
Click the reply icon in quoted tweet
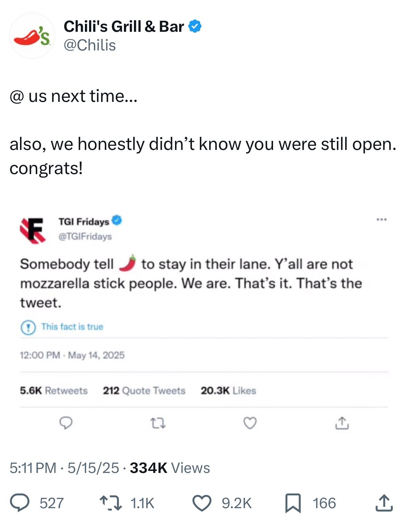coord(66,423)
